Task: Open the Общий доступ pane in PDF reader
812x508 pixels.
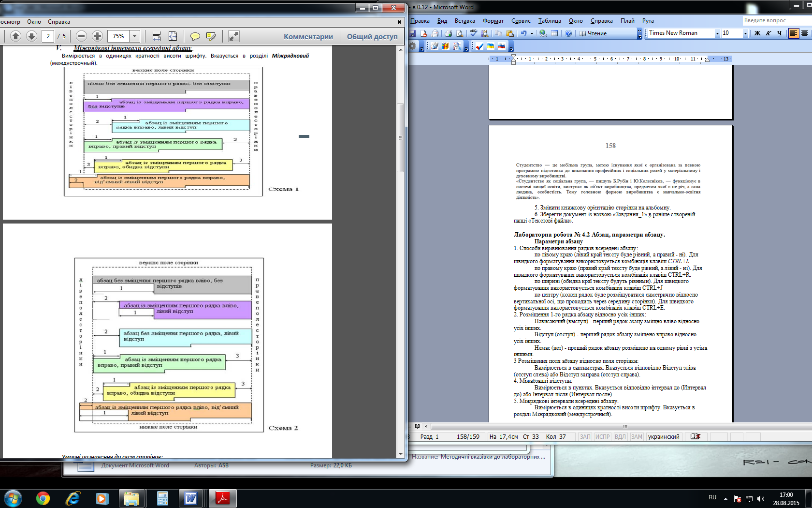Action: coord(372,36)
